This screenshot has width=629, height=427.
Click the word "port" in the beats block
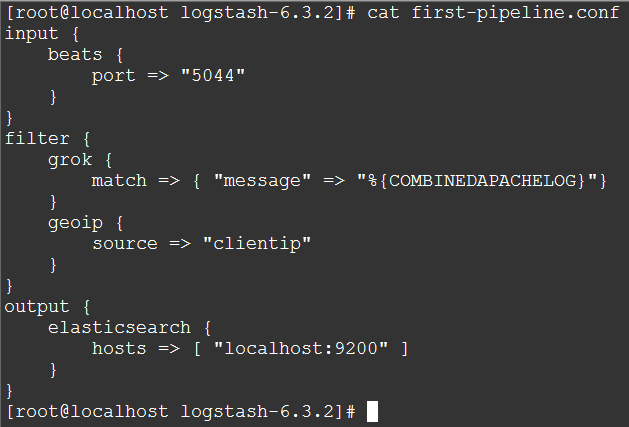[113, 75]
